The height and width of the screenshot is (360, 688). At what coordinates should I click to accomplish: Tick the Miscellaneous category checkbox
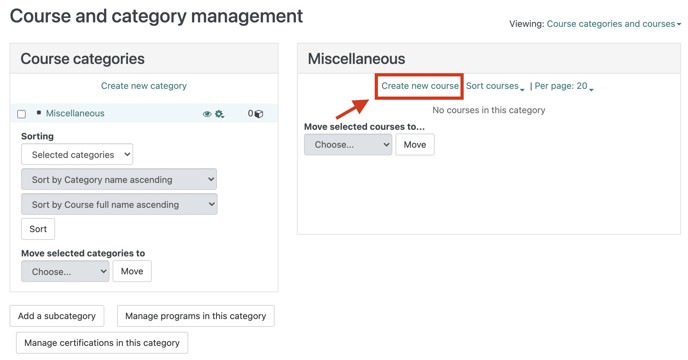tap(22, 114)
